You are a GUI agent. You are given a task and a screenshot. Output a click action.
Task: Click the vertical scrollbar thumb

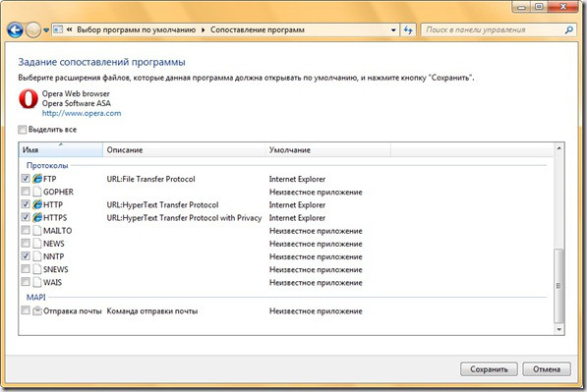pyautogui.click(x=558, y=286)
